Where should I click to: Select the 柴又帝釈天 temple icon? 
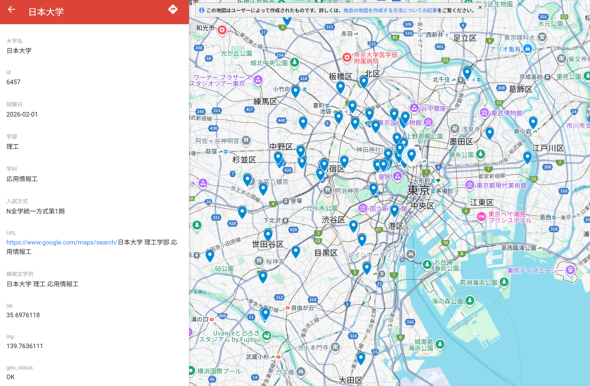[561, 59]
